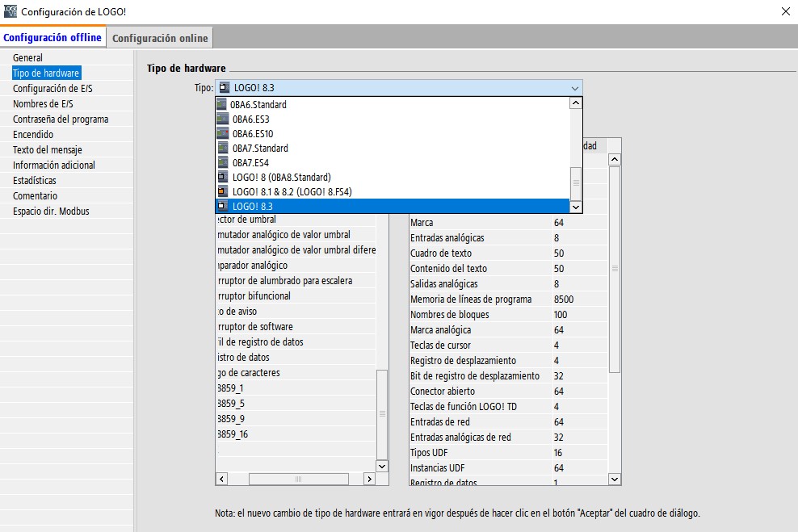Click the 'Cuadro de texto' resource row

[x=508, y=253]
